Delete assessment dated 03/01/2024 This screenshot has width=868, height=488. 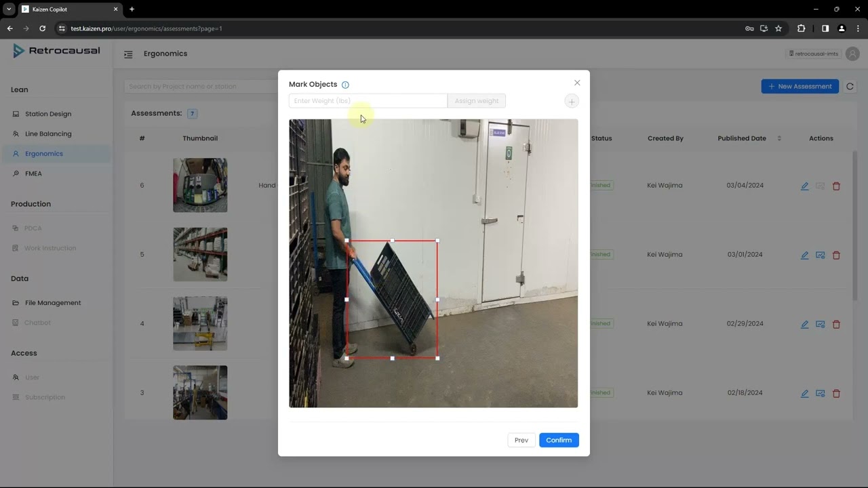(x=836, y=255)
